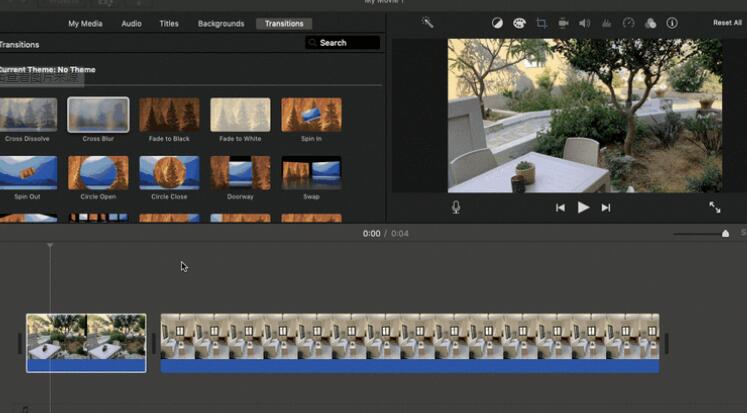The width and height of the screenshot is (747, 413).
Task: Skip to the next clip
Action: tap(606, 208)
